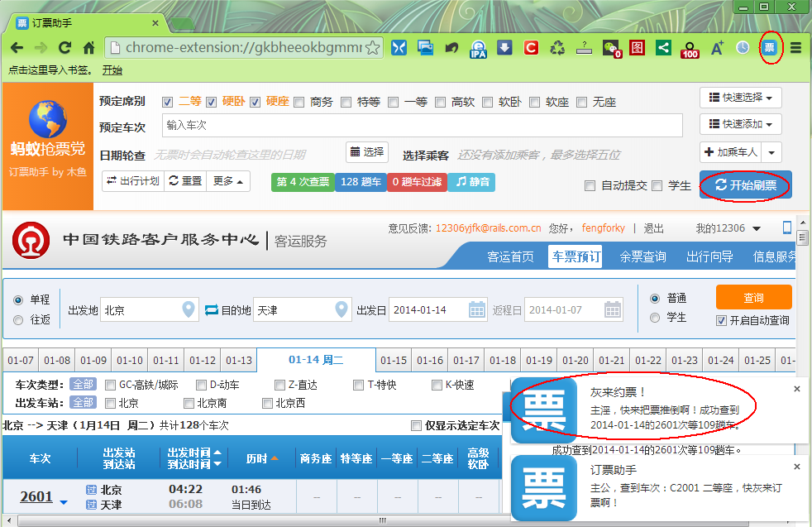
Task: Select the 往返 round trip radio button
Action: click(19, 319)
